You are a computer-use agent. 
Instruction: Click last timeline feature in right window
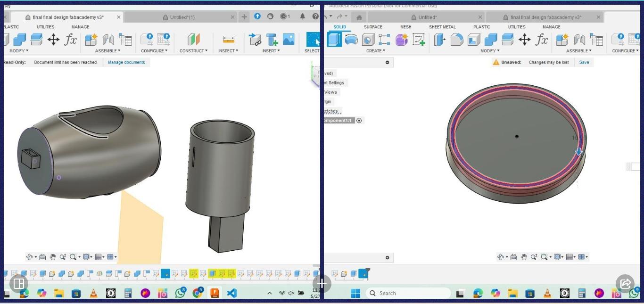(x=363, y=273)
